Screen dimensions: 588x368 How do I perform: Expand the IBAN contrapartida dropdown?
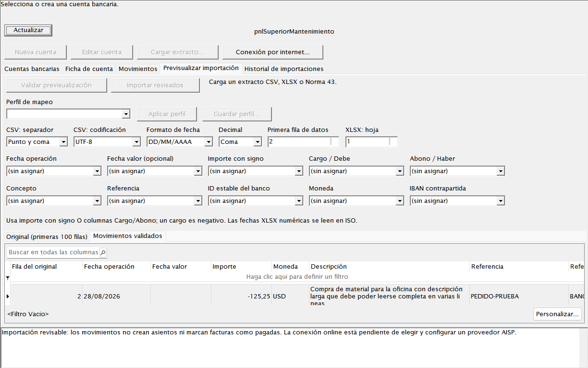point(501,201)
